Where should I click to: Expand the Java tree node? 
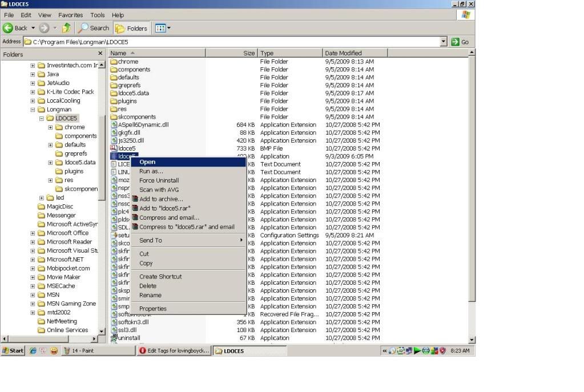point(33,74)
